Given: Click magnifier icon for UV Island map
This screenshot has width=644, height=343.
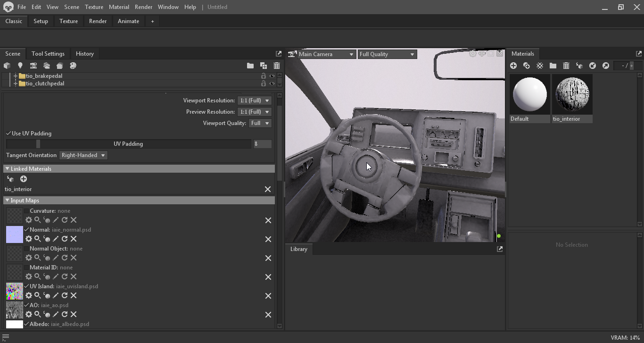Looking at the screenshot, I should click(38, 295).
